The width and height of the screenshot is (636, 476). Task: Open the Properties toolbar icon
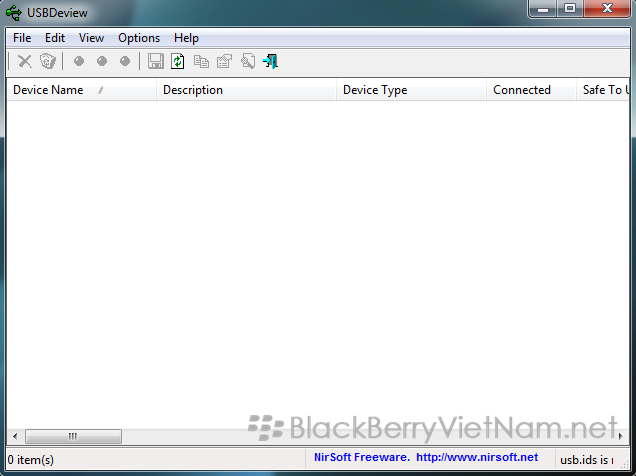(224, 62)
